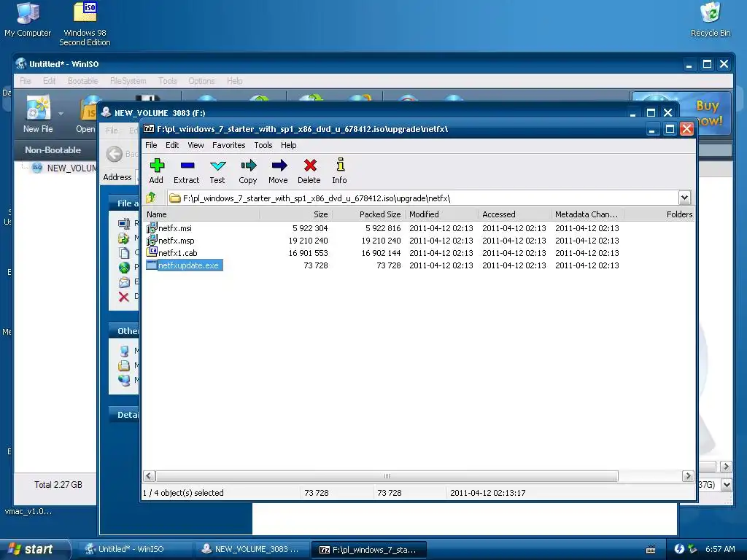The width and height of the screenshot is (747, 560).
Task: Click the Move toolbar icon
Action: 278,171
